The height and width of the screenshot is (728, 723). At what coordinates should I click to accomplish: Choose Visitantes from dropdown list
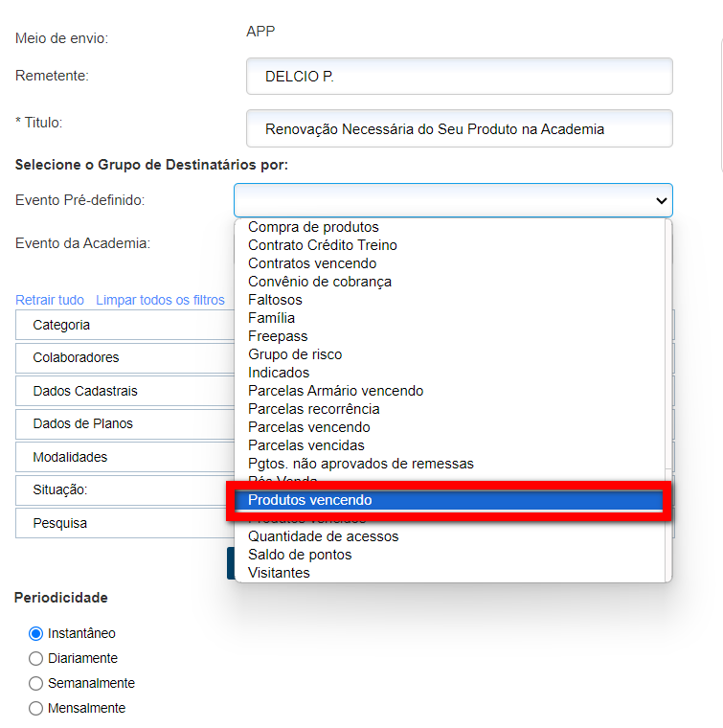click(x=279, y=573)
